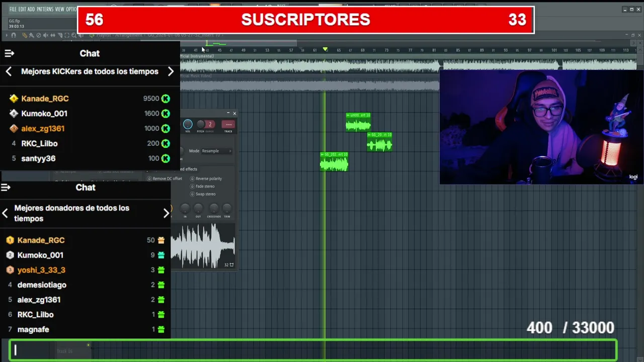
Task: Click the gift icon next to Kanade_RGC 50
Action: tap(161, 240)
